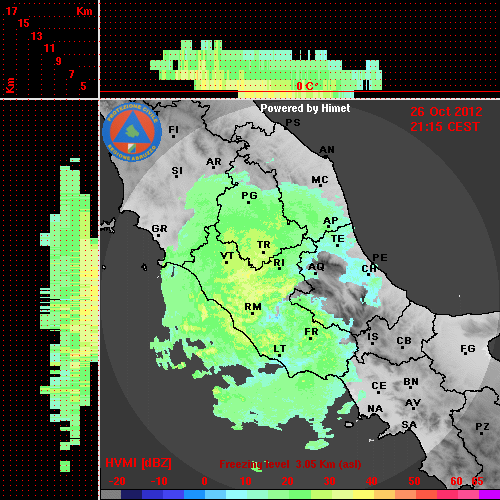Click the FI city label
The height and width of the screenshot is (500, 500).
coord(173,129)
